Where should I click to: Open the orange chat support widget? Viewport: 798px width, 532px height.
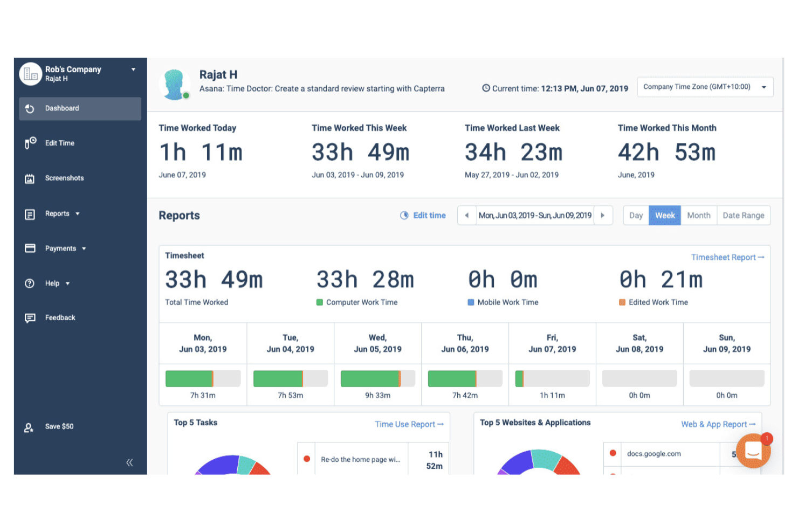tap(753, 451)
